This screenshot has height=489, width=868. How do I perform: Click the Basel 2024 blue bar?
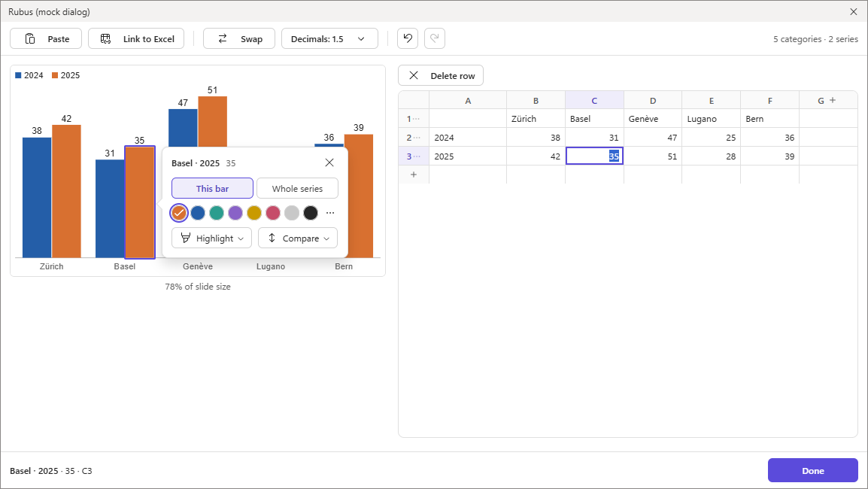[110, 209]
